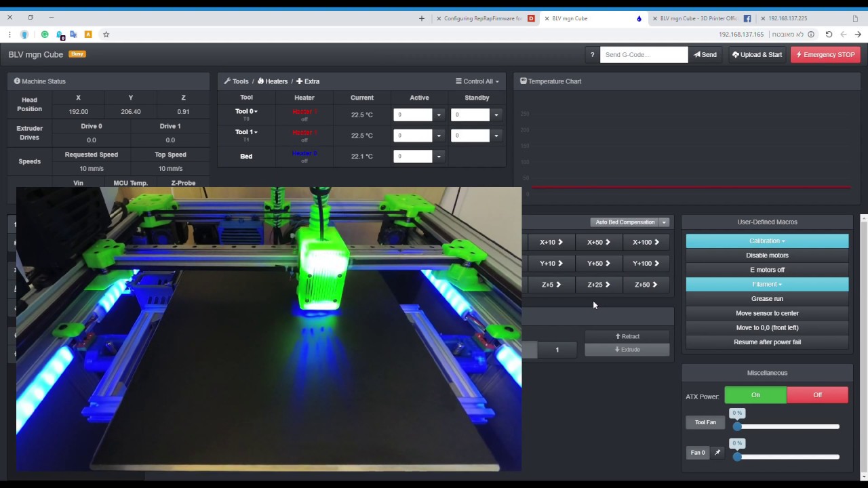Retract the filament
Viewport: 868px width, 488px height.
click(627, 336)
